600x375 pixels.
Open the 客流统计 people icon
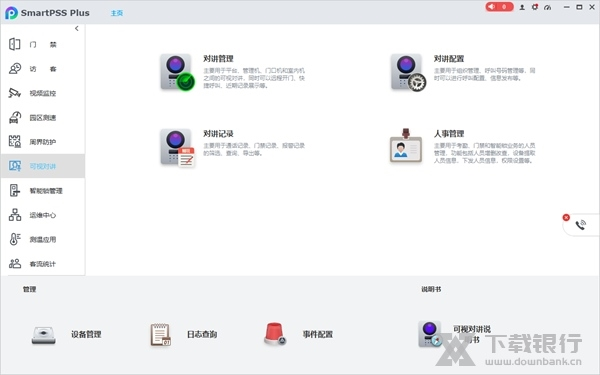[15, 264]
